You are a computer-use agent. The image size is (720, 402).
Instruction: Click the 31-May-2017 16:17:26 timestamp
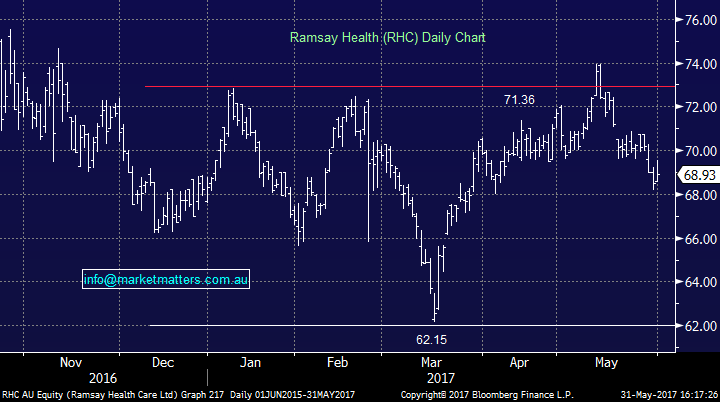click(x=669, y=395)
